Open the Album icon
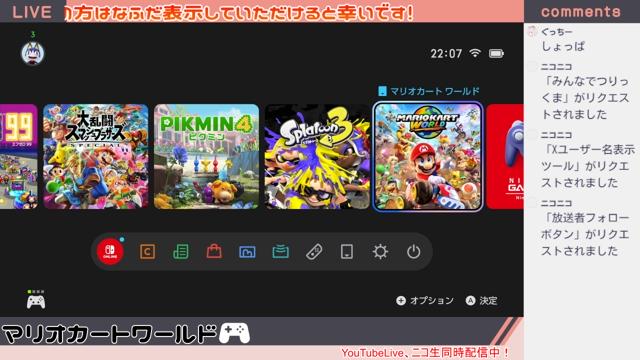Viewport: 640px width, 360px height. [247, 252]
